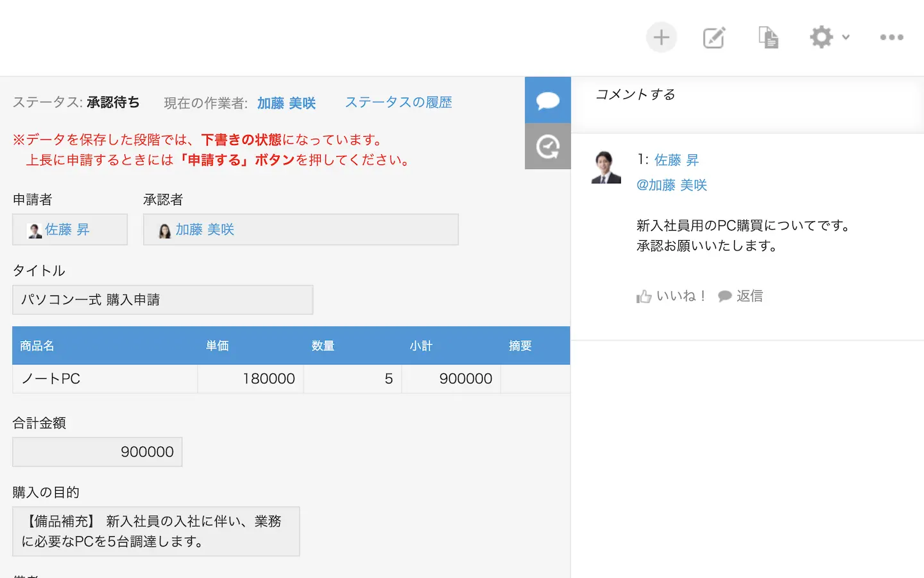This screenshot has height=578, width=924.
Task: Click current assignee 加藤 美咲 link
Action: pos(286,103)
